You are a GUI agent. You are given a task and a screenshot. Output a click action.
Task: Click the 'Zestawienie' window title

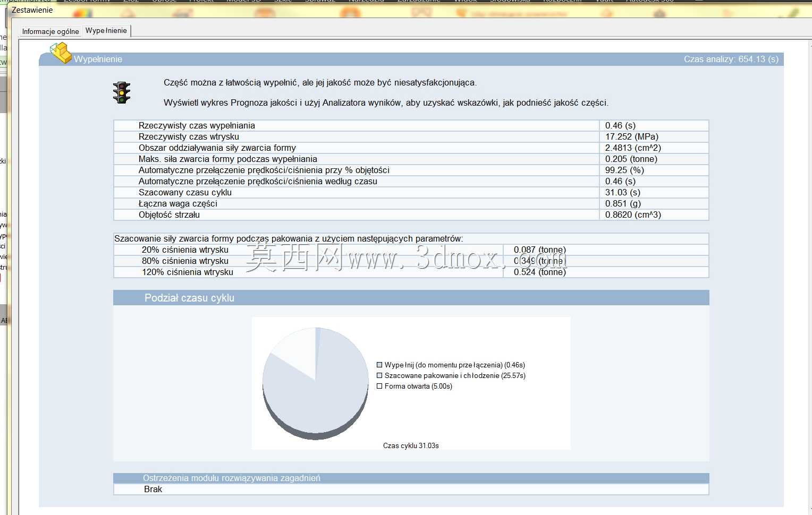pyautogui.click(x=32, y=10)
